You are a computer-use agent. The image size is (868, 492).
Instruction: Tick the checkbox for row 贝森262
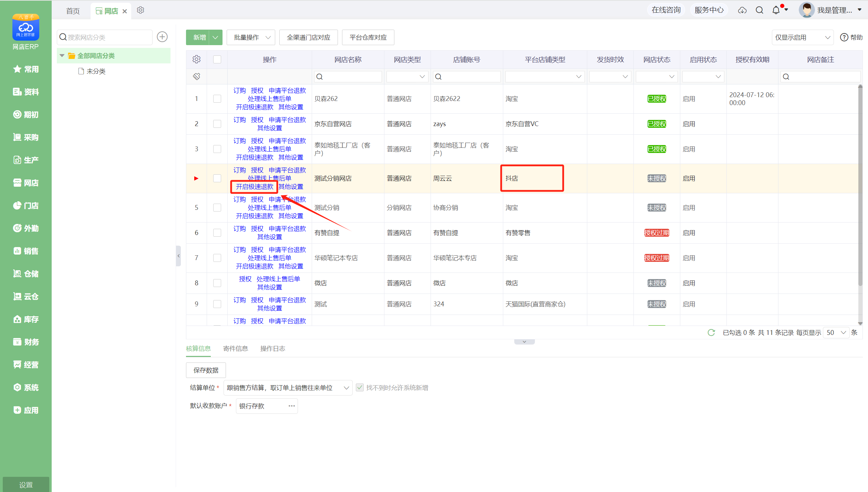[217, 99]
